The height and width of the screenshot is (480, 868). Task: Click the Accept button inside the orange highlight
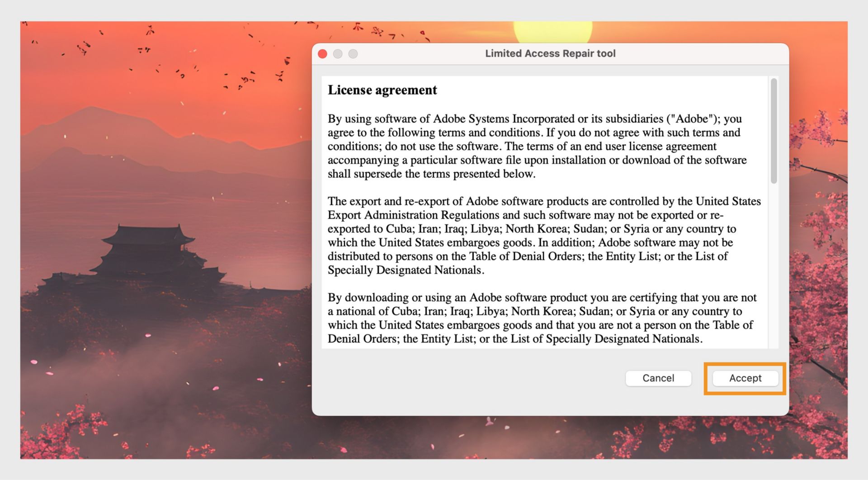click(744, 378)
